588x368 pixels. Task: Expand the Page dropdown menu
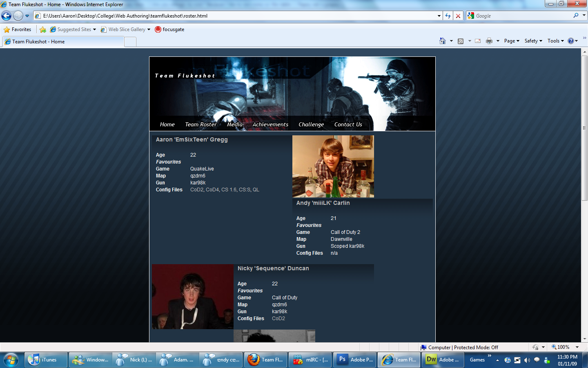point(512,41)
